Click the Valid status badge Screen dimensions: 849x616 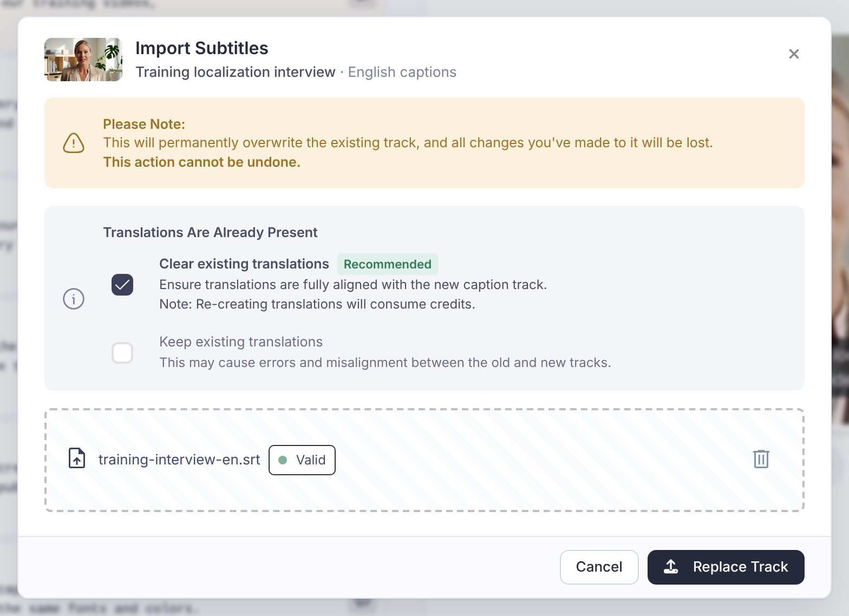302,460
